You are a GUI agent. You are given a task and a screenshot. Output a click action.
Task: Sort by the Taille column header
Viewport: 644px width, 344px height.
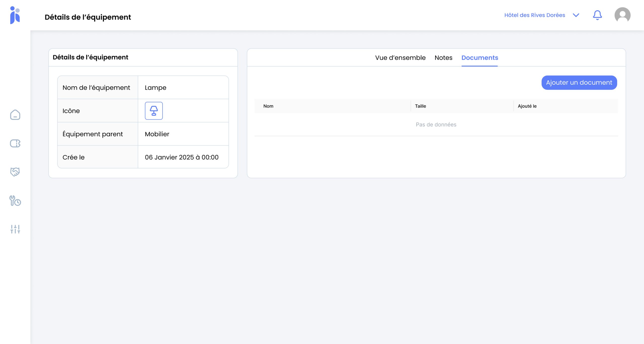[x=420, y=106]
